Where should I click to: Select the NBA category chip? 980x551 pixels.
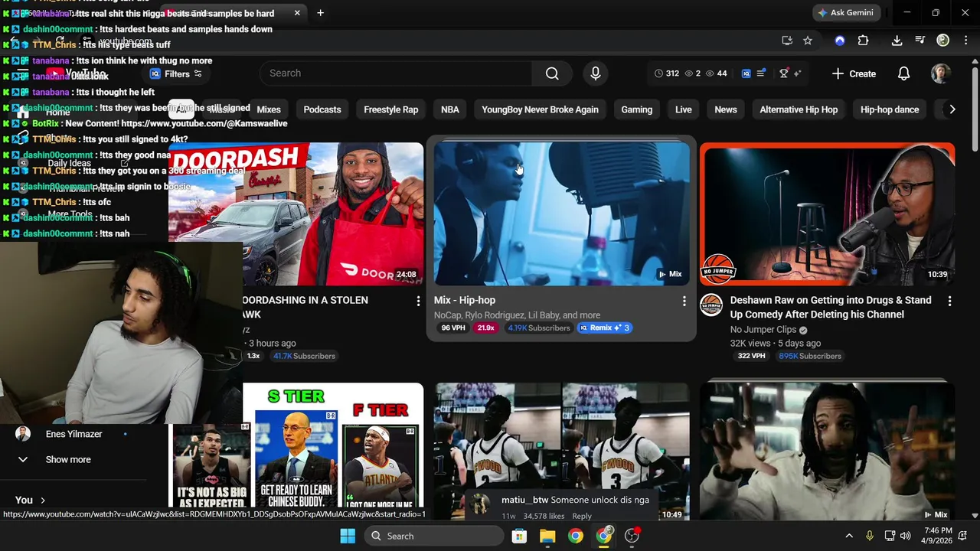[x=450, y=109]
